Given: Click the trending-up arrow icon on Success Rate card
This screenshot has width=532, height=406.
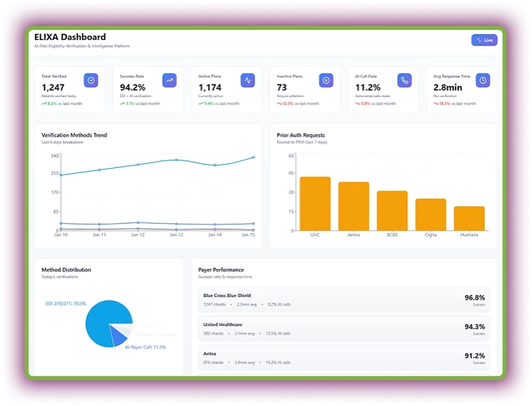Looking at the screenshot, I should click(169, 80).
